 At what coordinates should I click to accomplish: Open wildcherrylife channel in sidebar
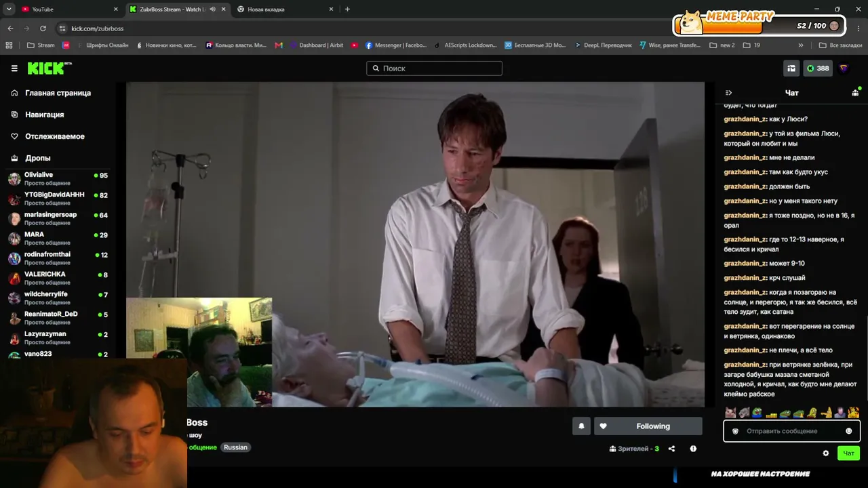58,298
